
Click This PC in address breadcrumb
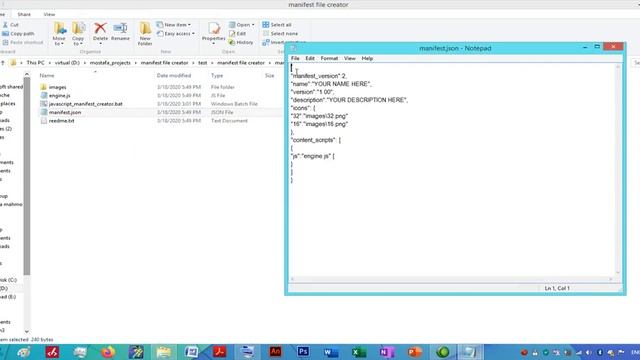coord(35,63)
